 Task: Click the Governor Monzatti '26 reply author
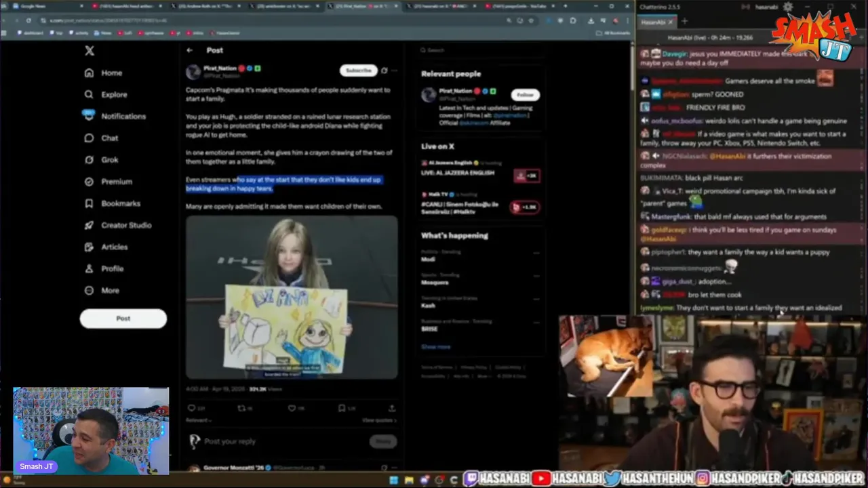[x=234, y=468]
